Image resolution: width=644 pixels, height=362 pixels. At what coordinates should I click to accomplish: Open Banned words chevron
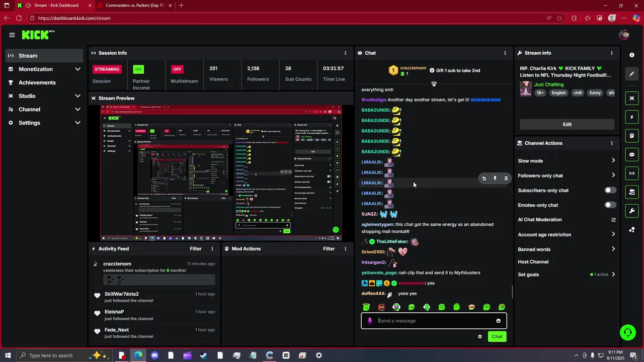coord(613,249)
